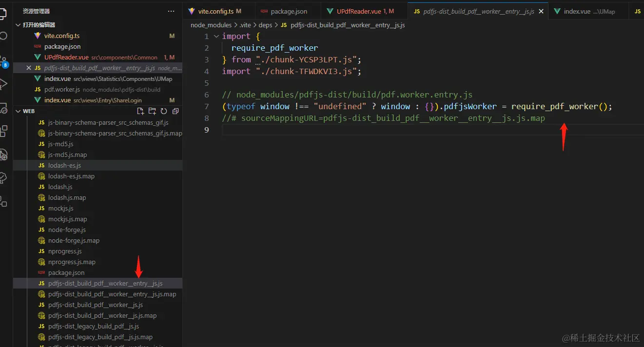Select lodash-es.js in file tree
The image size is (644, 347).
pyautogui.click(x=98, y=165)
